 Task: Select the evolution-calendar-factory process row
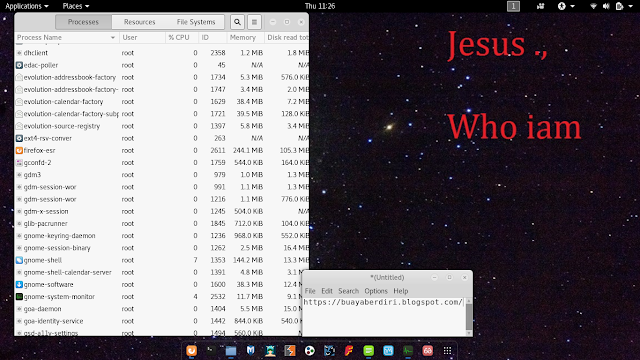tap(162, 102)
